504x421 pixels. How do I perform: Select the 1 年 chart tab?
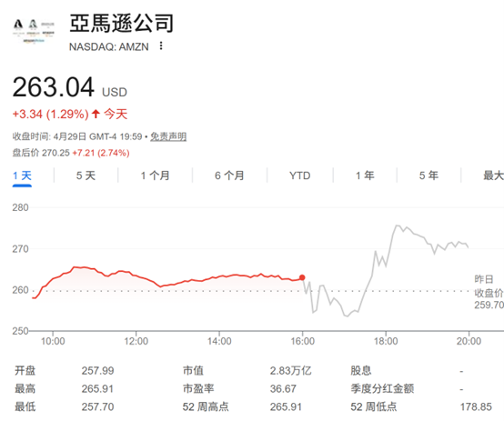click(365, 175)
